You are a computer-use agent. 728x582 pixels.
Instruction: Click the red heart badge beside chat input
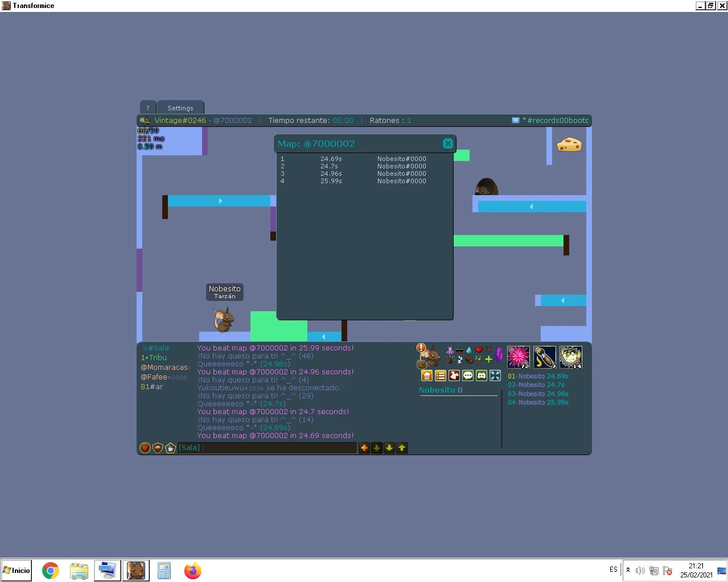click(145, 448)
